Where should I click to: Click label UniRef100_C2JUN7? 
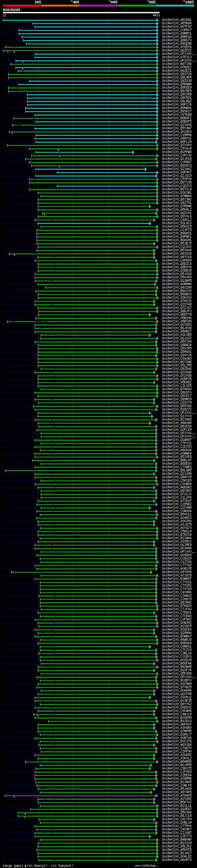click(x=177, y=833)
